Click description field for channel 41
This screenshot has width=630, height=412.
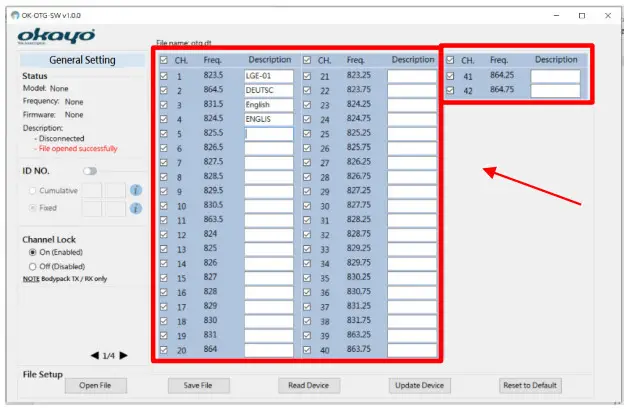coord(555,76)
